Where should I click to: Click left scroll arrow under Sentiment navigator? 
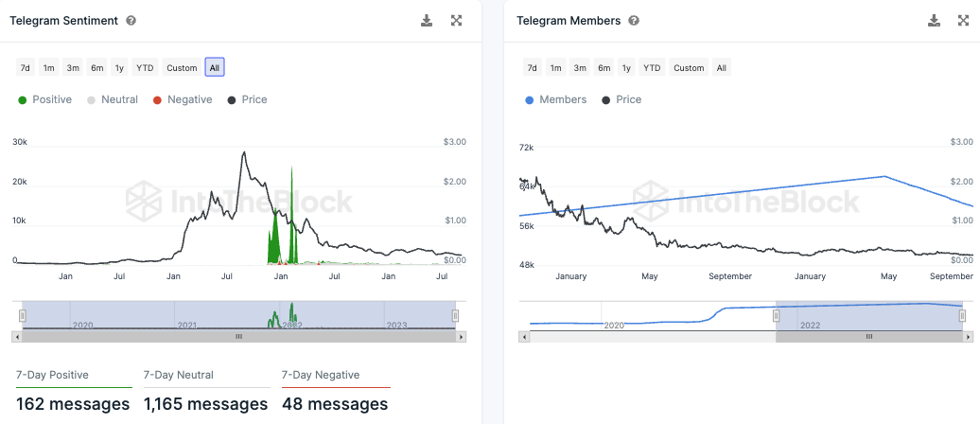pos(17,336)
